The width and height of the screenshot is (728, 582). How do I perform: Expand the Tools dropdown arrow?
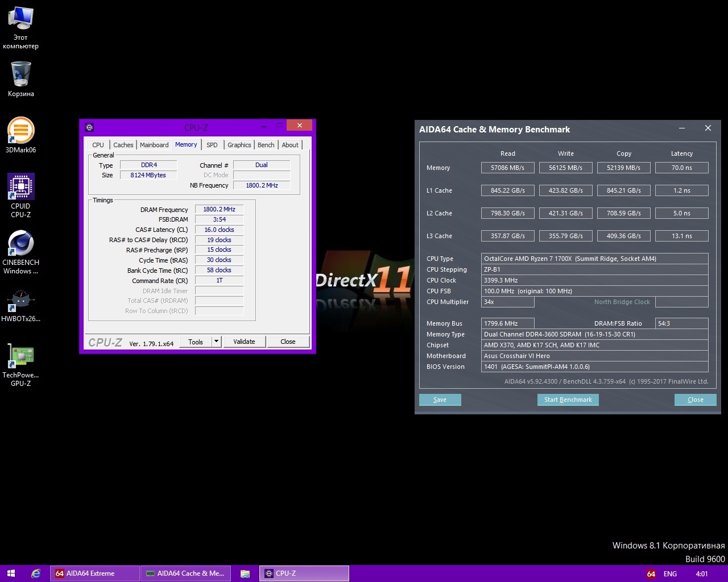(x=216, y=342)
